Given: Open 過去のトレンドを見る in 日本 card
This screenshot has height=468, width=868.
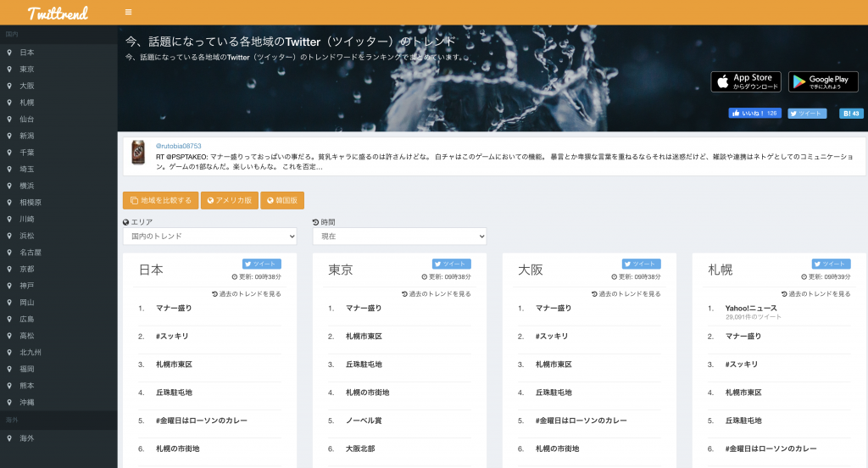Looking at the screenshot, I should [247, 294].
